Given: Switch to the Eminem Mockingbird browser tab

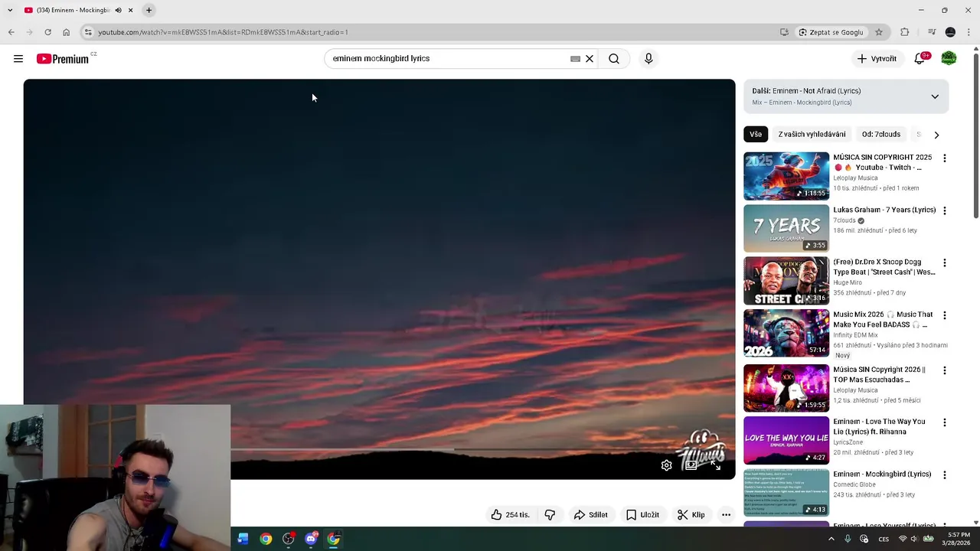Looking at the screenshot, I should pos(73,10).
